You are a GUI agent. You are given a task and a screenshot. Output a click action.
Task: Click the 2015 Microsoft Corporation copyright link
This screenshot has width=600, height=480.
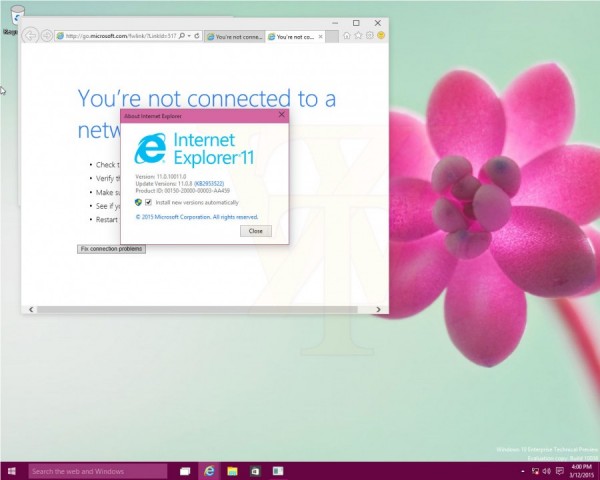pyautogui.click(x=197, y=217)
